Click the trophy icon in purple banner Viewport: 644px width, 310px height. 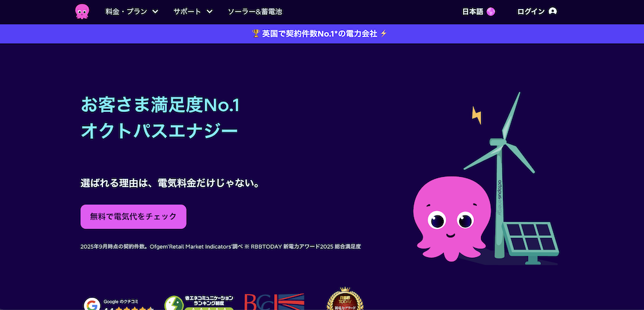[256, 33]
